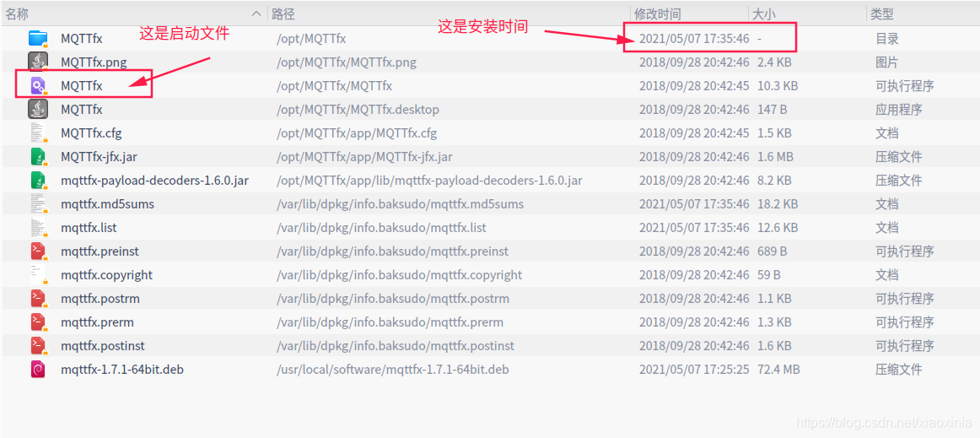Click the 目录 type cell
This screenshot has width=980, height=438.
[x=887, y=39]
